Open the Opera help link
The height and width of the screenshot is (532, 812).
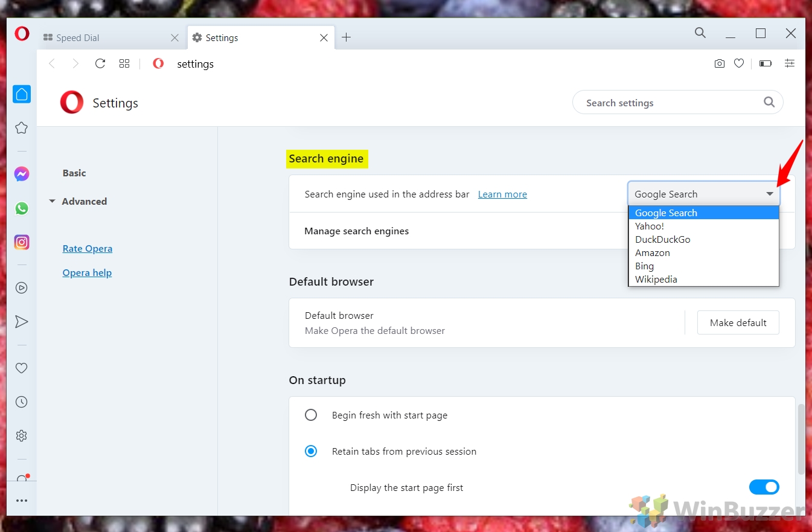87,272
